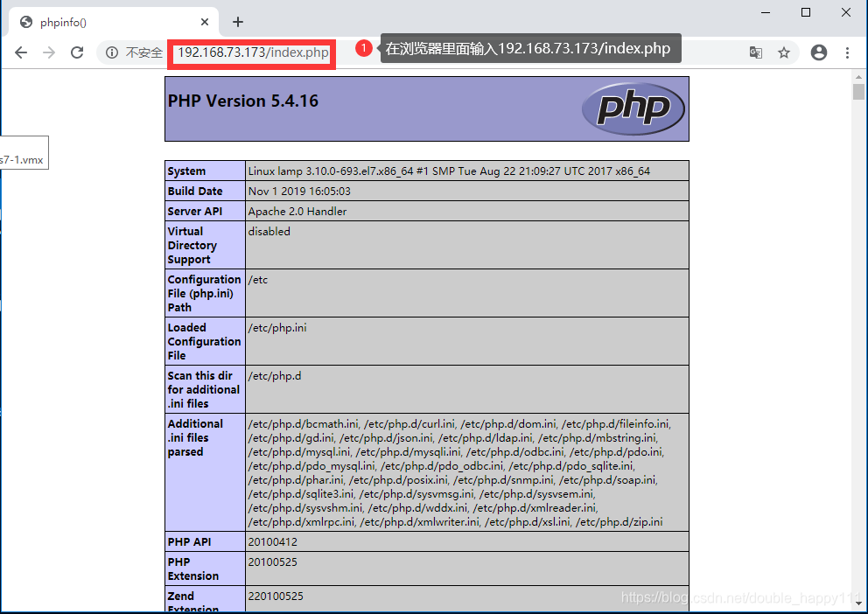This screenshot has width=868, height=614.
Task: Click the '不安全' security label
Action: [143, 52]
